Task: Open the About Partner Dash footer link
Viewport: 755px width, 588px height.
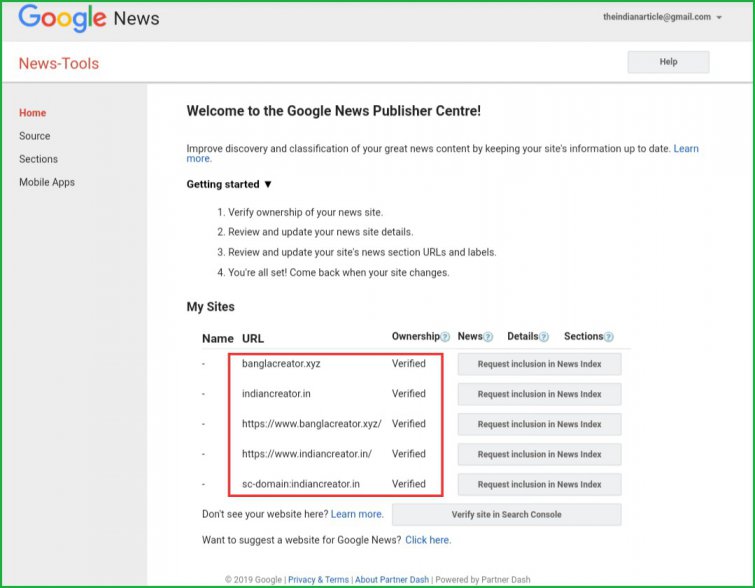Action: [x=392, y=579]
